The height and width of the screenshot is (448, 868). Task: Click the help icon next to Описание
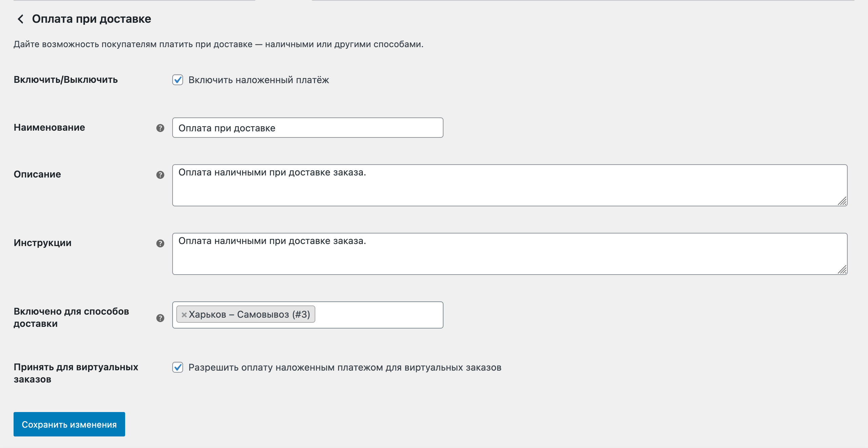[160, 175]
